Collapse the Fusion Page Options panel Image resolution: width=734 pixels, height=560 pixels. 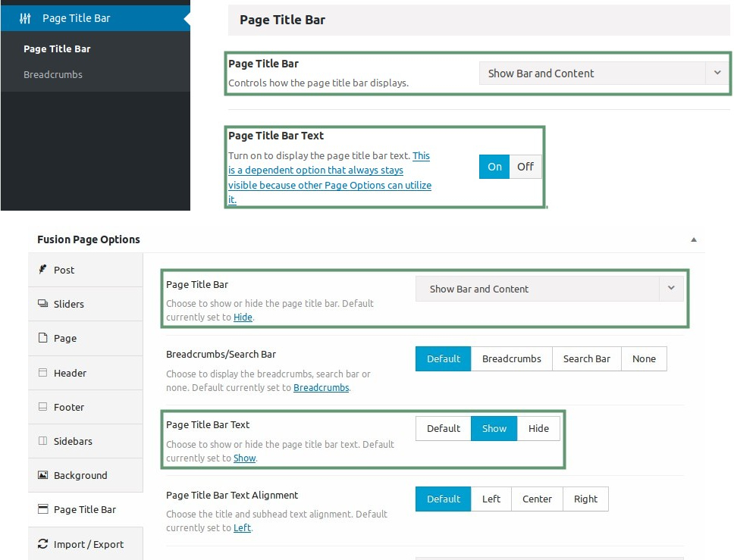tap(694, 239)
